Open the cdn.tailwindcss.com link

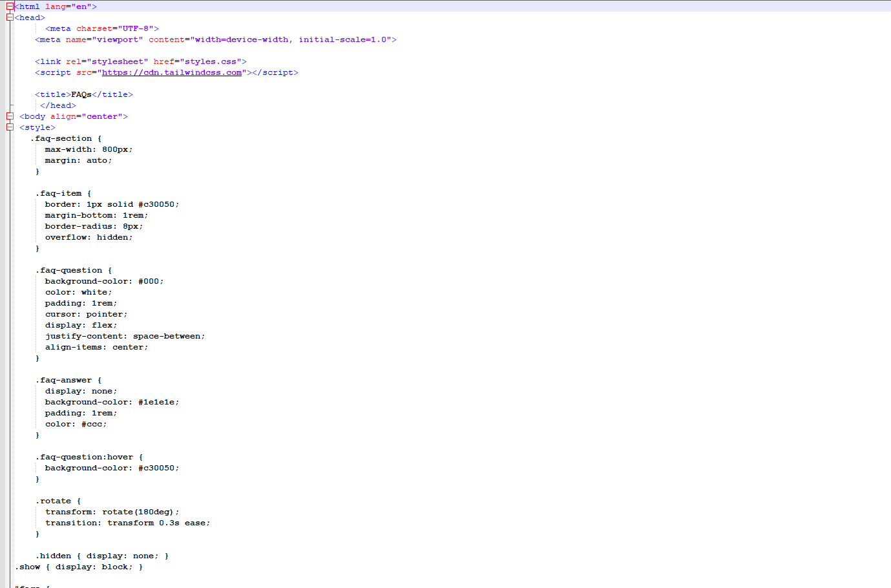172,72
